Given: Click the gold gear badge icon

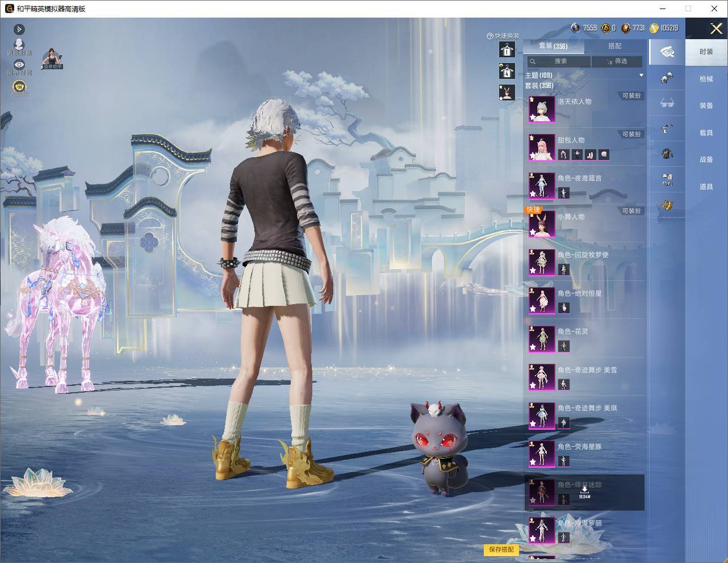Looking at the screenshot, I should (x=20, y=87).
